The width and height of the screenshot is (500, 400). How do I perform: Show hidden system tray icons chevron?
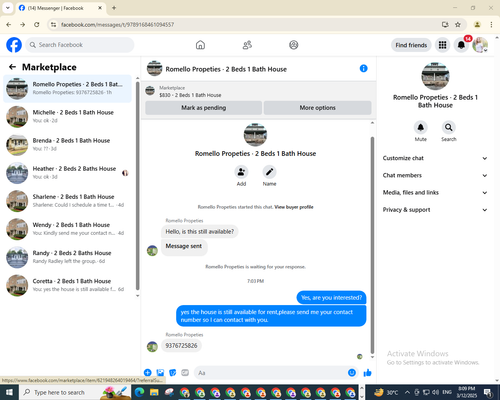coord(407,392)
